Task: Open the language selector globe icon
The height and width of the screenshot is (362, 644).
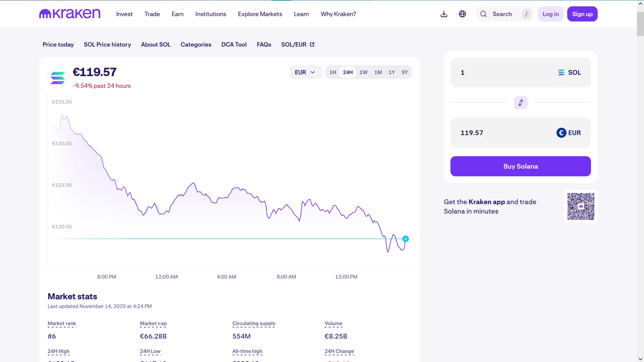Action: [462, 14]
